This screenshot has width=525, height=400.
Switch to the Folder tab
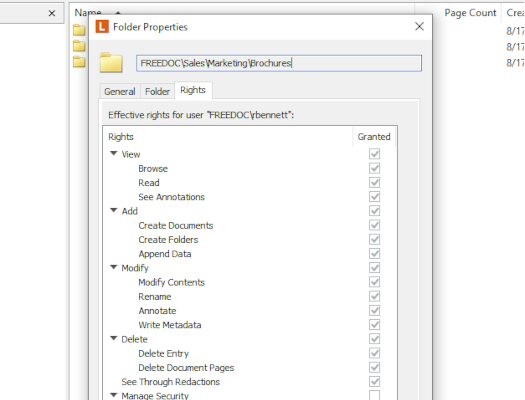click(x=157, y=91)
